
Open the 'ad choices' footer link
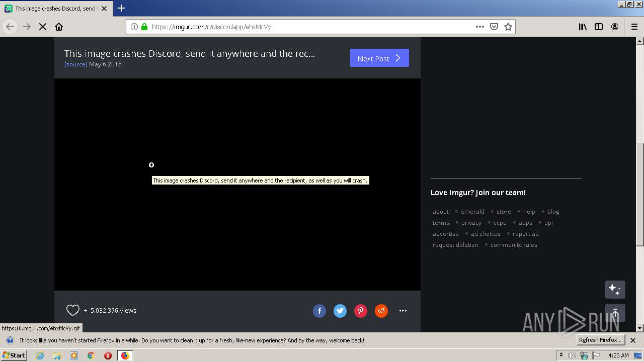pyautogui.click(x=486, y=234)
